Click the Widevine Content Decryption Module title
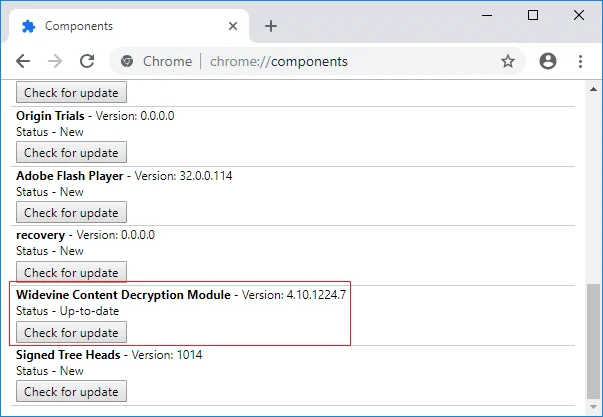 (123, 295)
